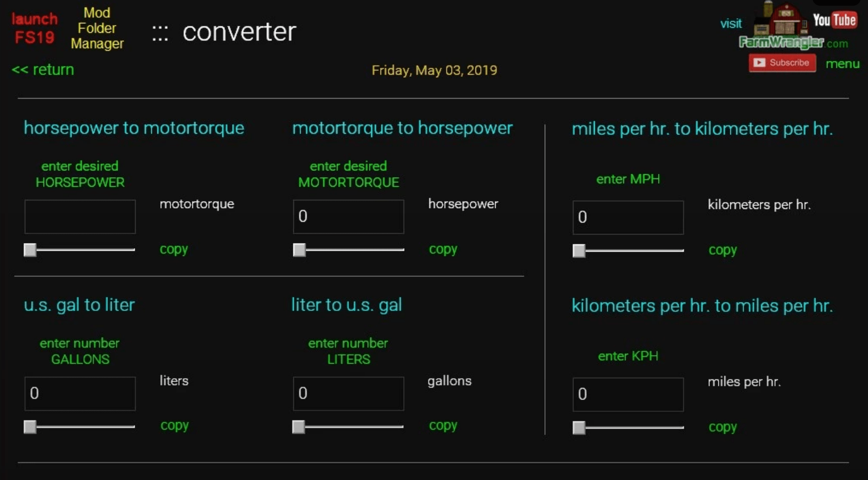868x480 pixels.
Task: Click the horsepower slider handle
Action: click(30, 250)
